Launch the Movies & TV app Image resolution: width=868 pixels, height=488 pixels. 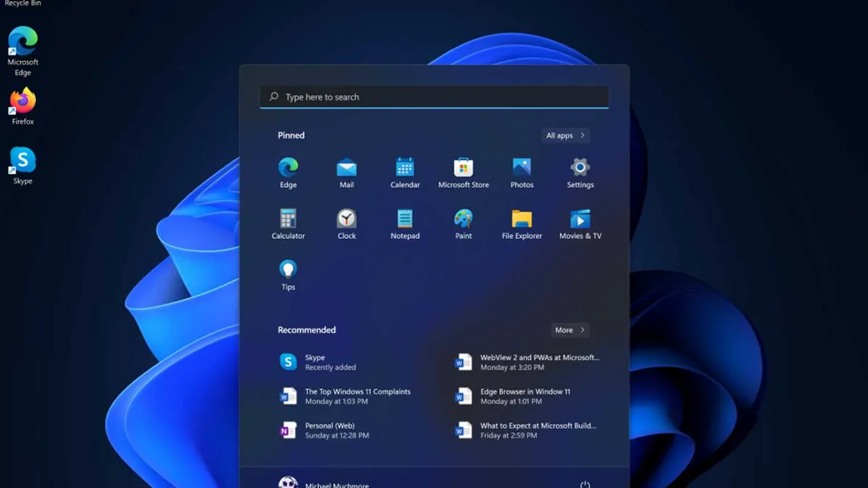tap(580, 224)
